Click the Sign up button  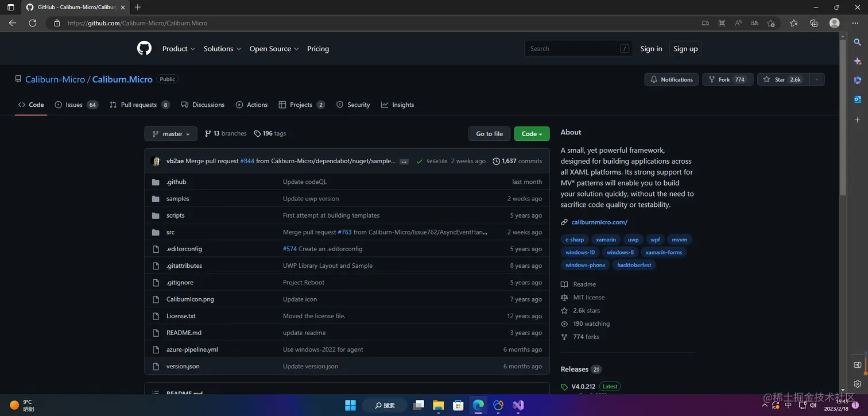(x=685, y=49)
